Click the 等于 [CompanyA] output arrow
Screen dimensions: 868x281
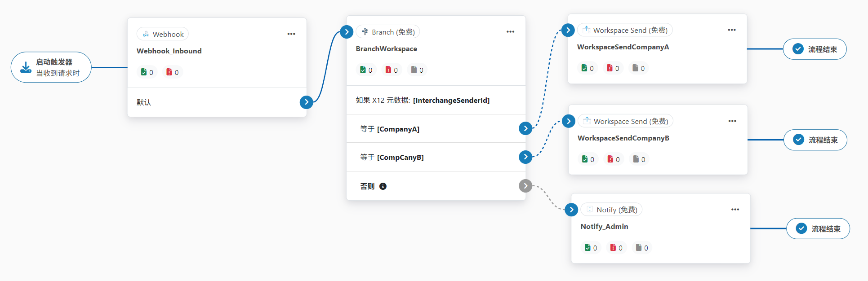[x=525, y=129]
